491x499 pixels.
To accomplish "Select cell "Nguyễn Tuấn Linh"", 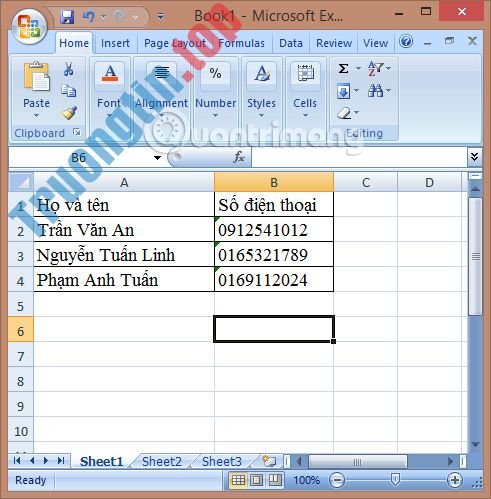I will (124, 255).
